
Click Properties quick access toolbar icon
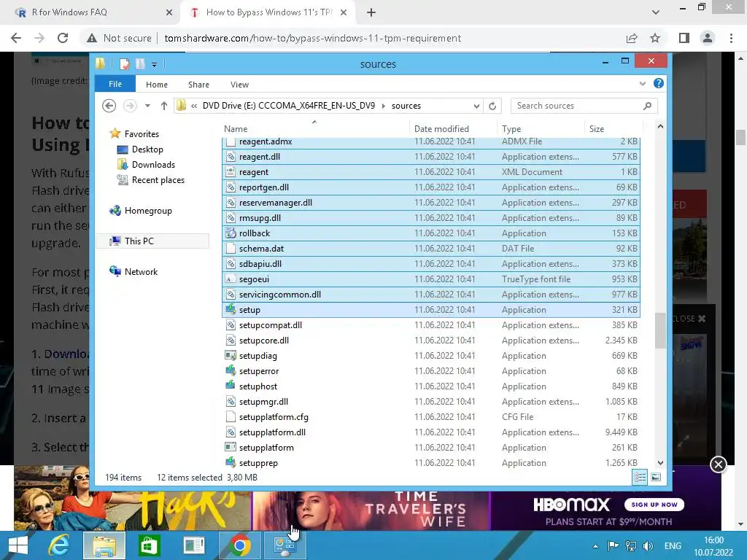click(x=125, y=64)
